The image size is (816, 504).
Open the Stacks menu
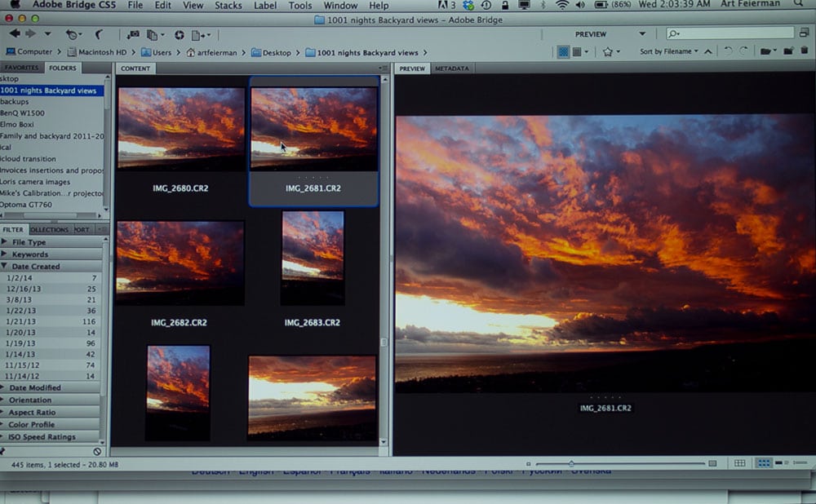coord(228,5)
